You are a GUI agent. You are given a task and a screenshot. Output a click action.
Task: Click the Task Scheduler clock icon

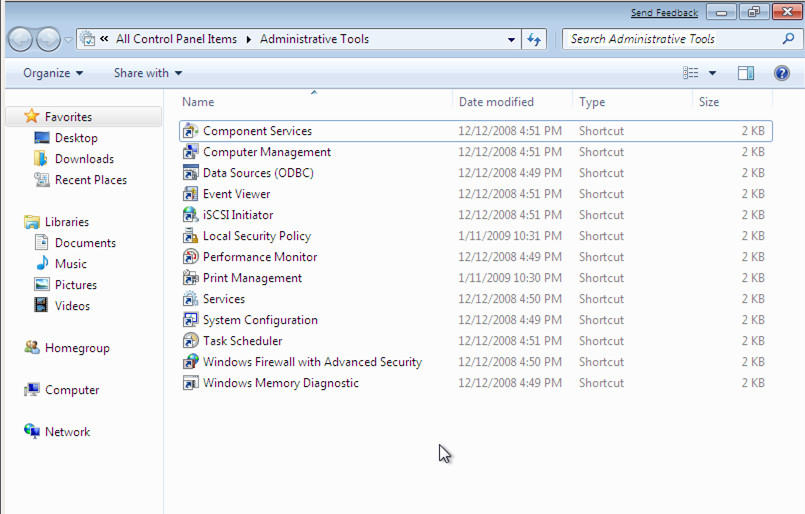pyautogui.click(x=190, y=341)
